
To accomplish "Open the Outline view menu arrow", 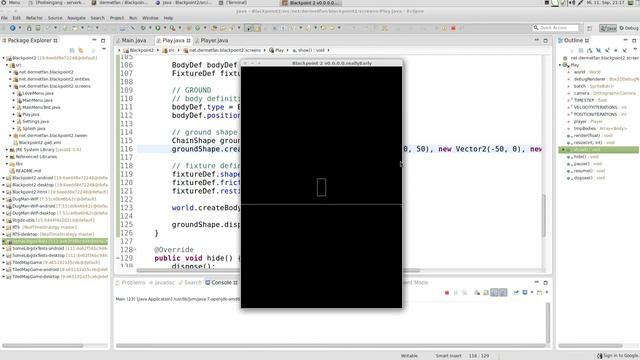I will pyautogui.click(x=635, y=49).
